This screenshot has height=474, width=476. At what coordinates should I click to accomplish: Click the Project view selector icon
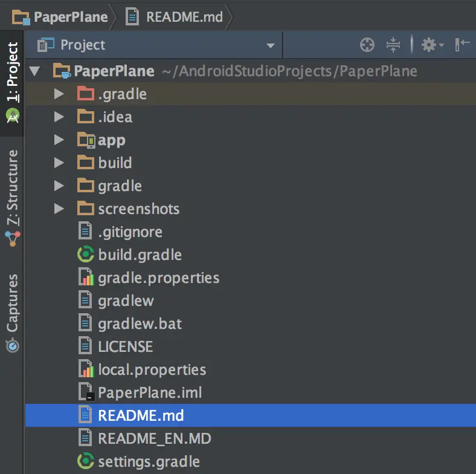(46, 45)
